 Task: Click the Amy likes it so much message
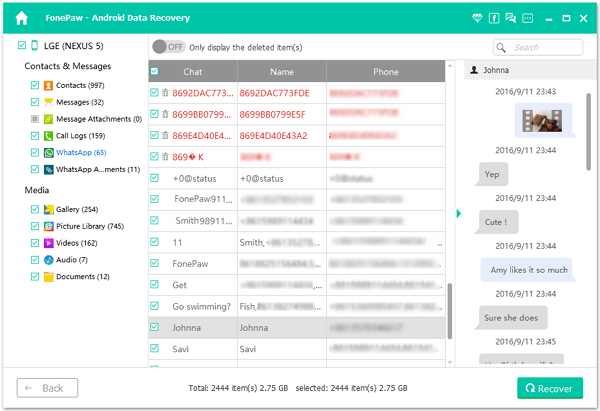pos(529,270)
